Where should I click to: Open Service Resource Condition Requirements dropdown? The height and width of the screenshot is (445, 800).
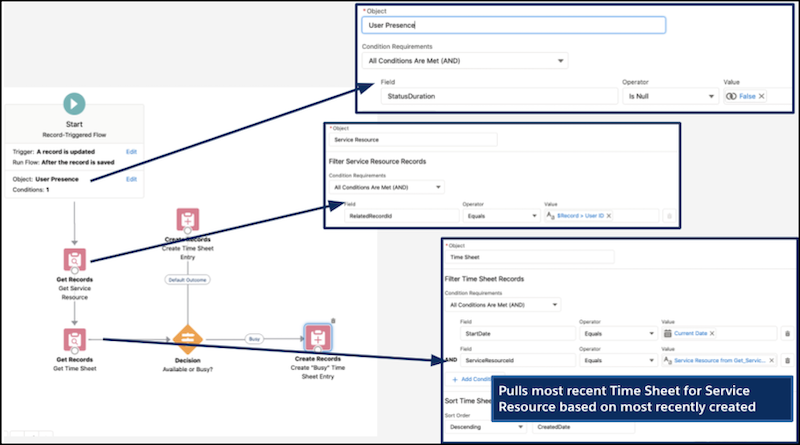point(386,187)
